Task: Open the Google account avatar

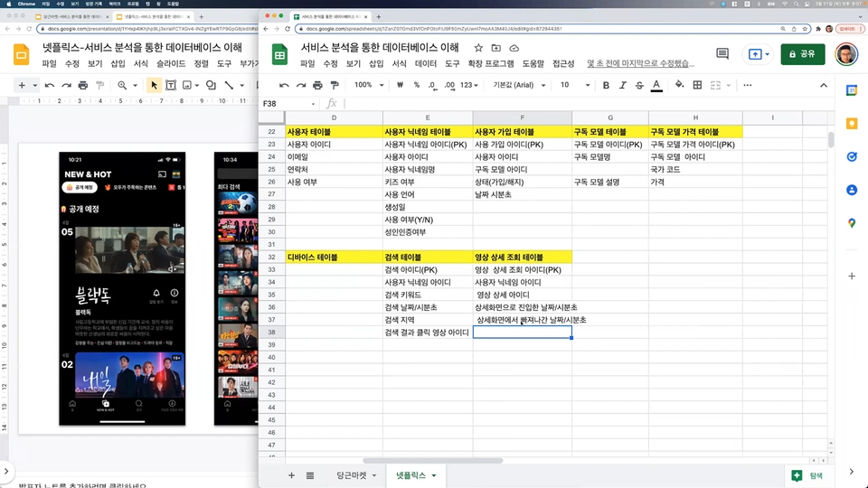Action: click(x=846, y=54)
